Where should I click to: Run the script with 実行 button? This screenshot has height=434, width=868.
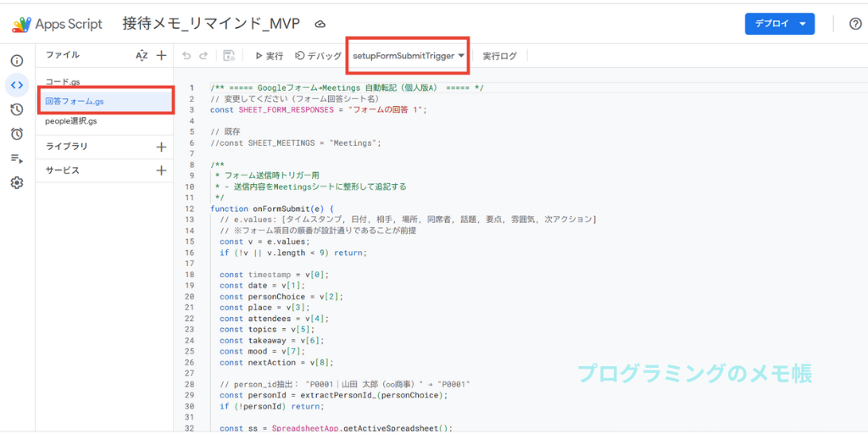click(x=269, y=56)
